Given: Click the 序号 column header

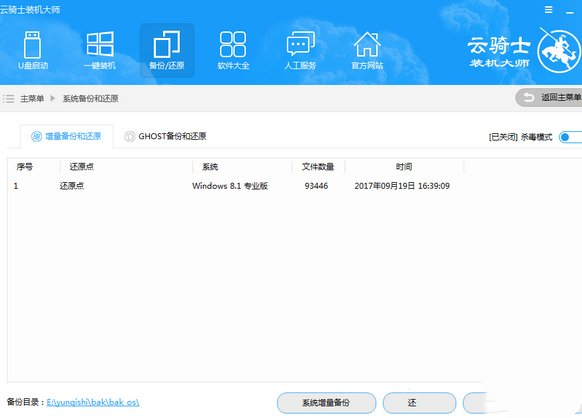Looking at the screenshot, I should pyautogui.click(x=24, y=167).
